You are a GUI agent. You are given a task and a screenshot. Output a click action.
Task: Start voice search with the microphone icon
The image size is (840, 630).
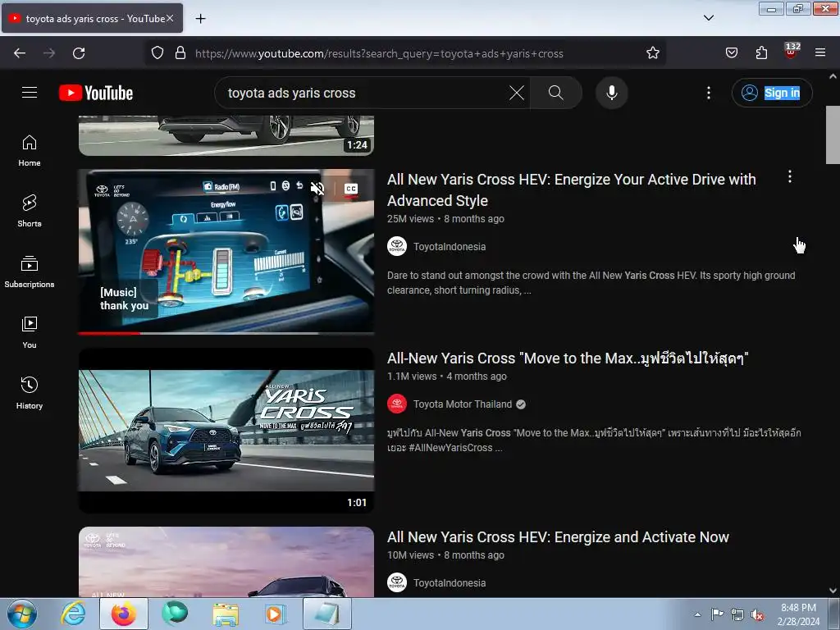[x=611, y=93]
